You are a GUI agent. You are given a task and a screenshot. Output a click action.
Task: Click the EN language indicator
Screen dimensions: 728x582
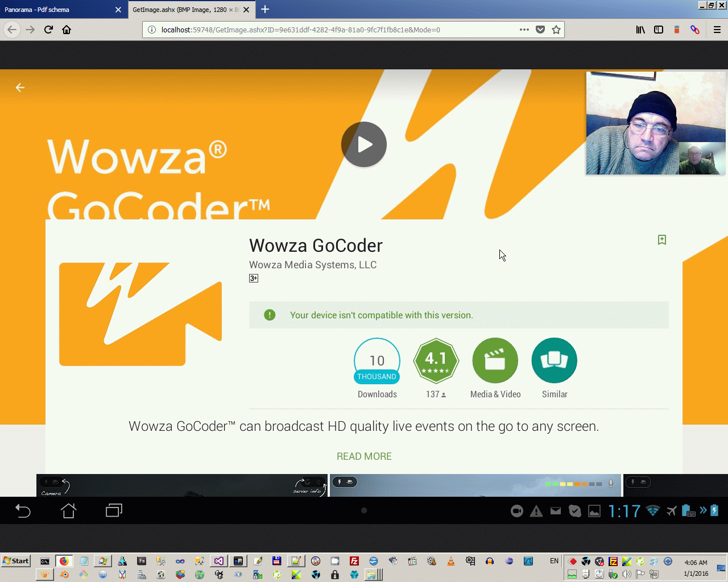pyautogui.click(x=554, y=561)
